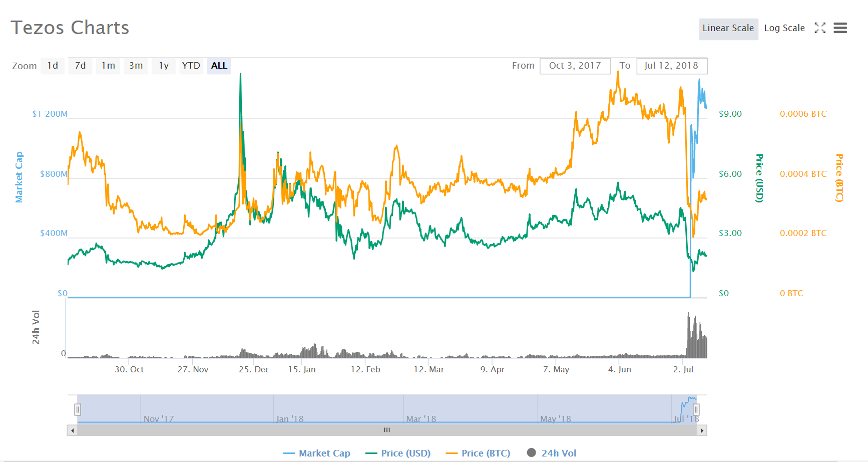Click Mar '18 in the navigator
868x462 pixels.
tap(421, 419)
